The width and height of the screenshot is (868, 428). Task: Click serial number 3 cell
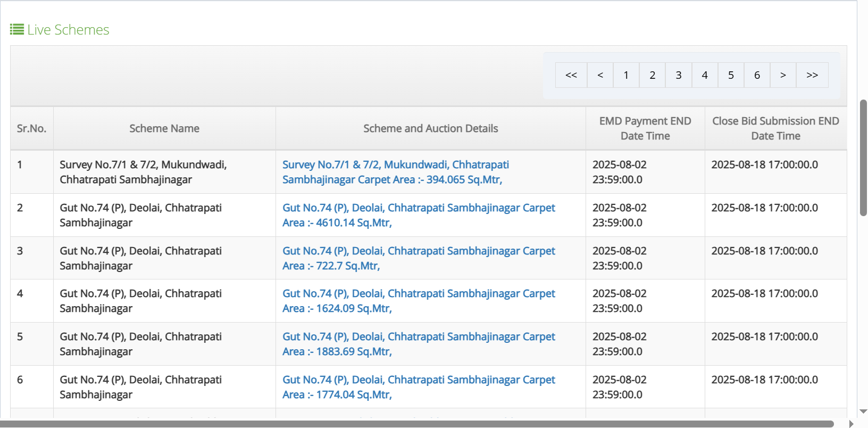(x=31, y=258)
